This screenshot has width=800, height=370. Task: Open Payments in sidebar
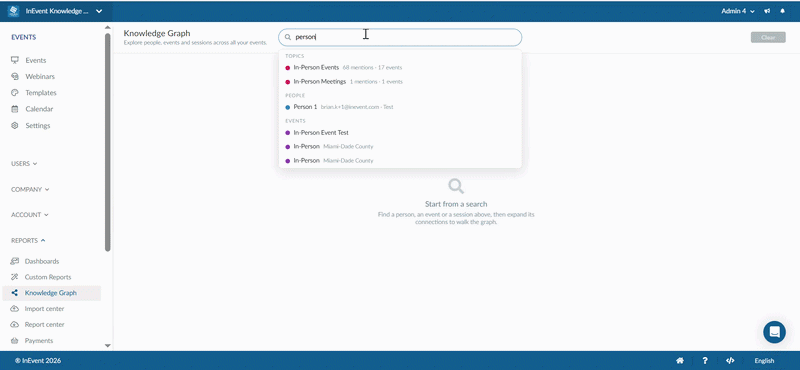coord(39,340)
